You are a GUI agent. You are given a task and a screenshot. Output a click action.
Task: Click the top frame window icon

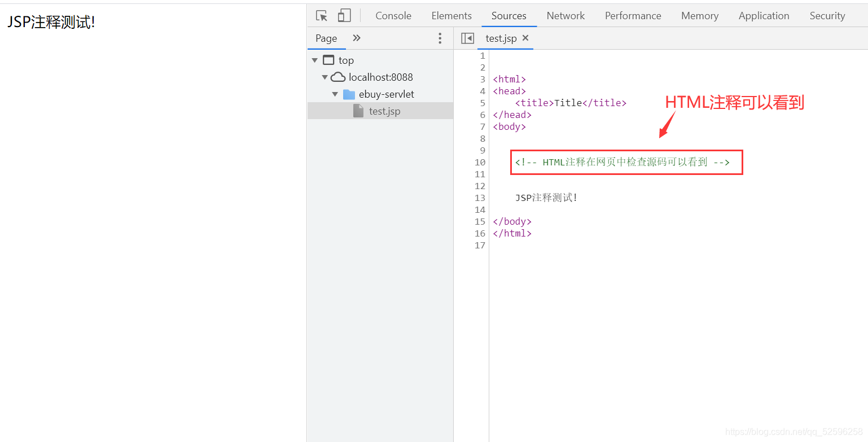coord(328,60)
